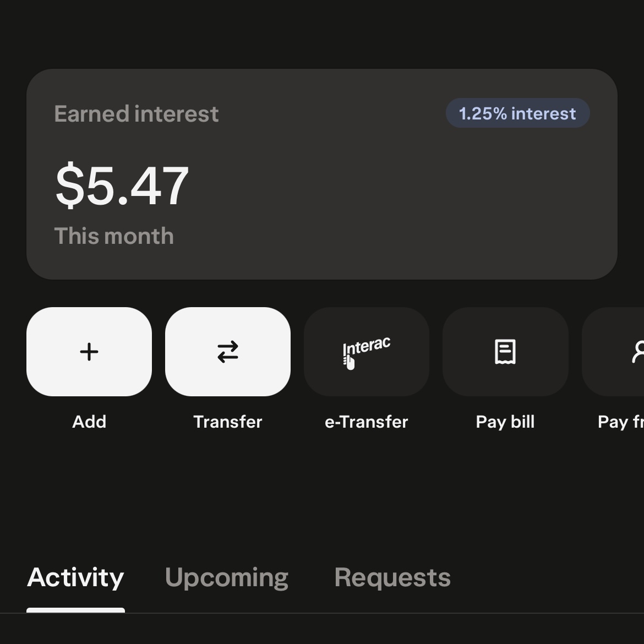
Task: Click the underline indicator beneath Activity
Action: (75, 610)
